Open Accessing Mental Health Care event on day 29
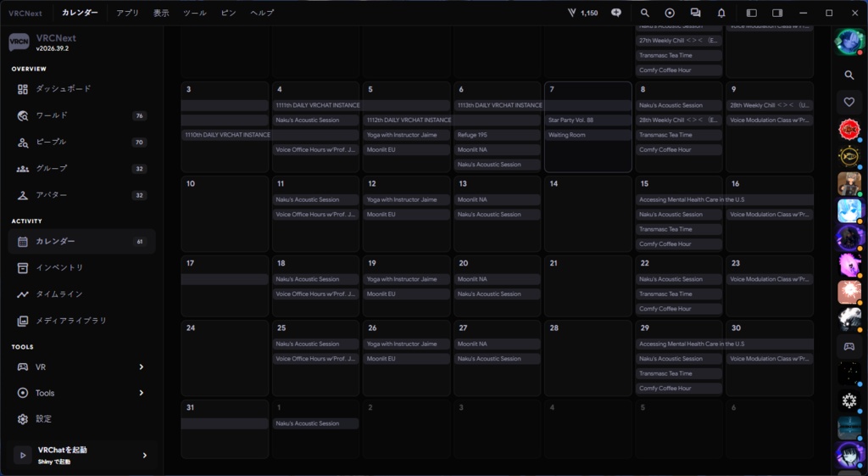 pos(725,344)
